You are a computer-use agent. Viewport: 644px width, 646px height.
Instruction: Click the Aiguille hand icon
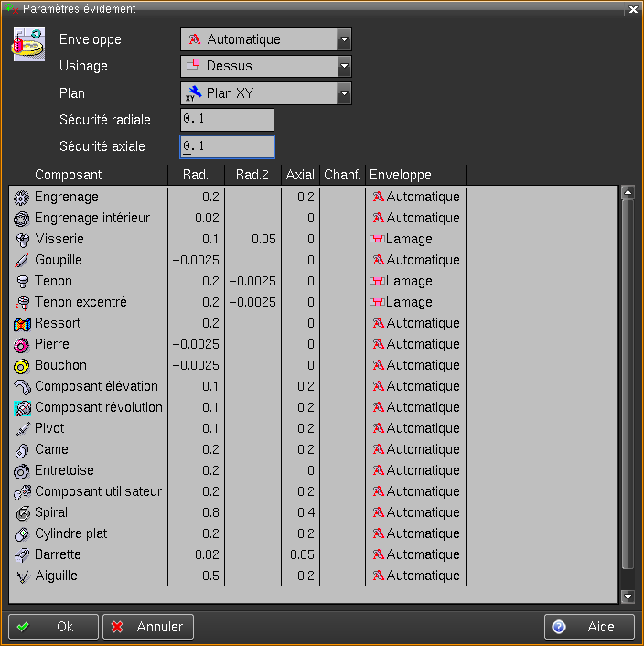point(21,576)
